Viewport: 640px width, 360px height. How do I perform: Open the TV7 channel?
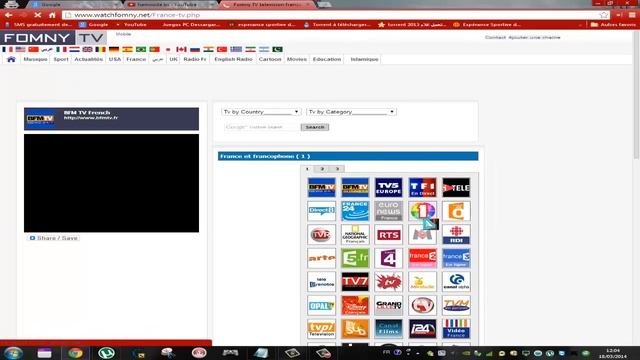point(355,282)
